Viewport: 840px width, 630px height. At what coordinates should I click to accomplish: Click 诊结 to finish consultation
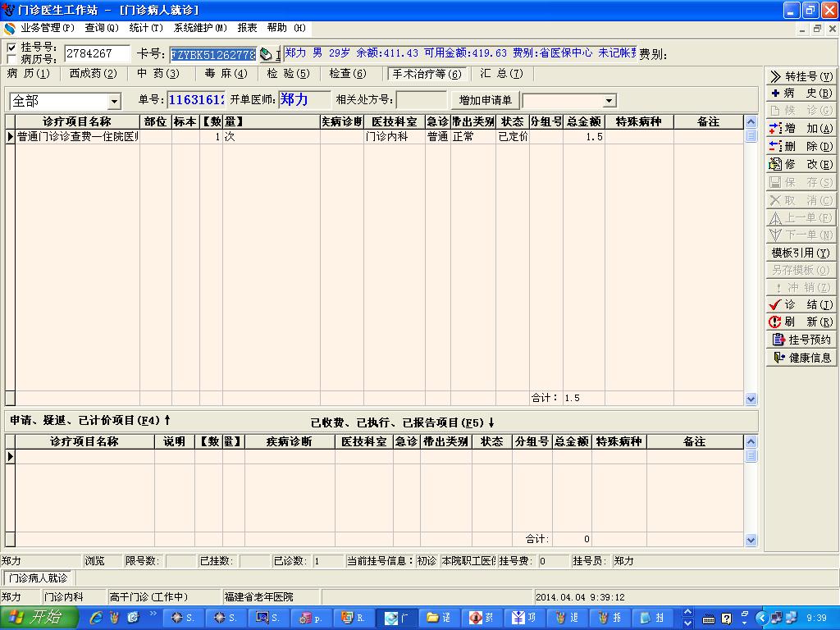click(x=801, y=304)
